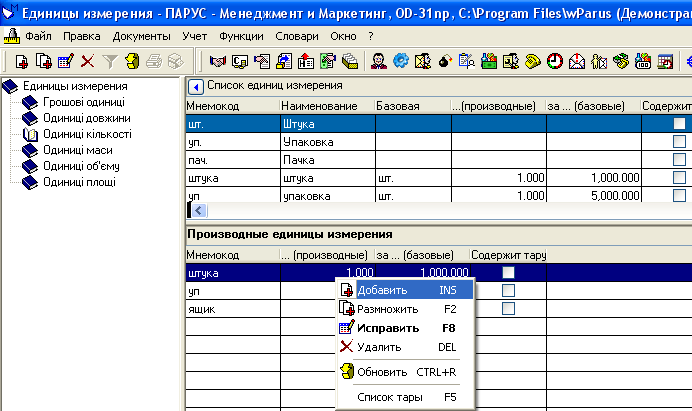Open the Файл menu
The height and width of the screenshot is (411, 692).
pyautogui.click(x=38, y=36)
